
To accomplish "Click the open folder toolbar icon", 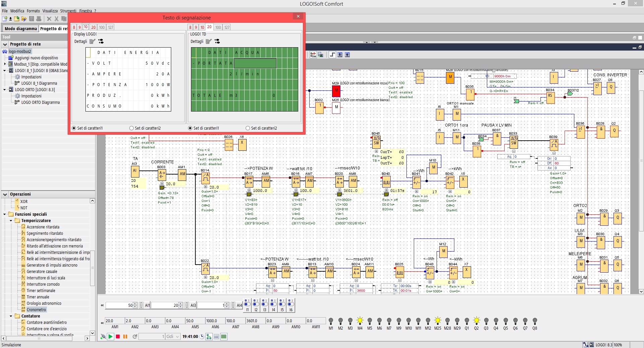I will coord(16,19).
